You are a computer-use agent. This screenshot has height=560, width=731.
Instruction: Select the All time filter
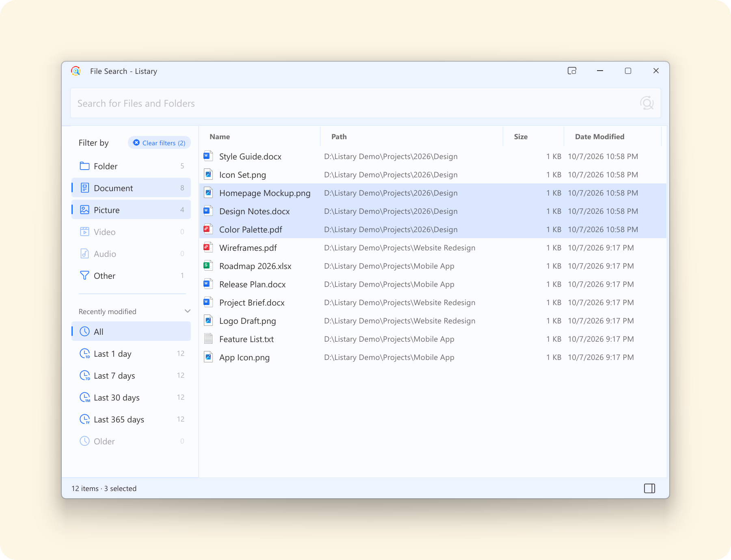[131, 332]
